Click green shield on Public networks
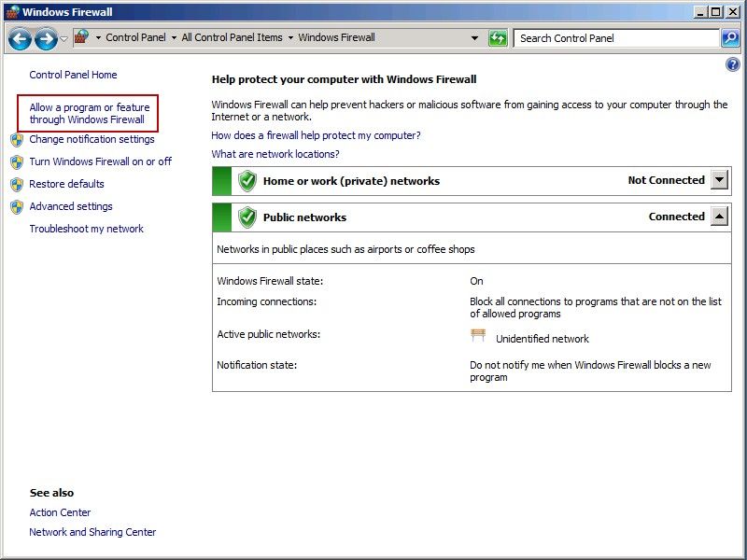The height and width of the screenshot is (560, 747). click(247, 217)
